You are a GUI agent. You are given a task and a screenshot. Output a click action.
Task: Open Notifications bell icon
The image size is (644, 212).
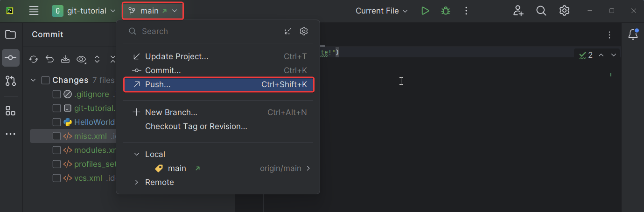(x=633, y=34)
